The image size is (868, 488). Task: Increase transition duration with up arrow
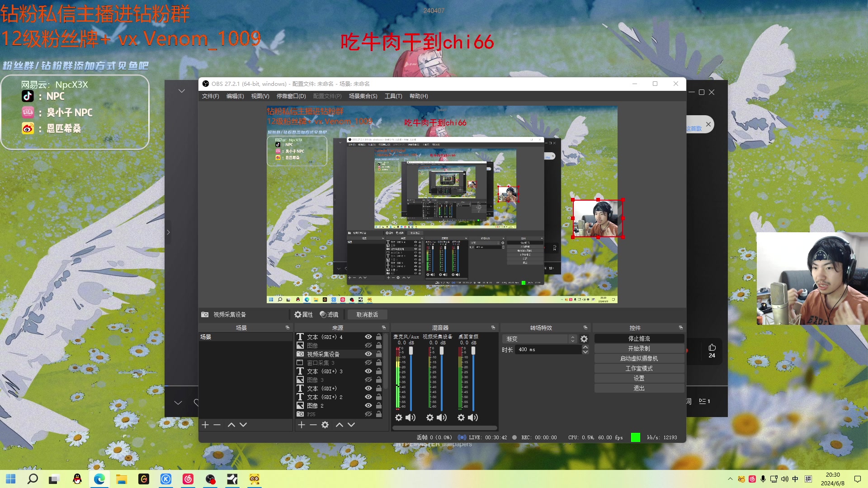585,347
